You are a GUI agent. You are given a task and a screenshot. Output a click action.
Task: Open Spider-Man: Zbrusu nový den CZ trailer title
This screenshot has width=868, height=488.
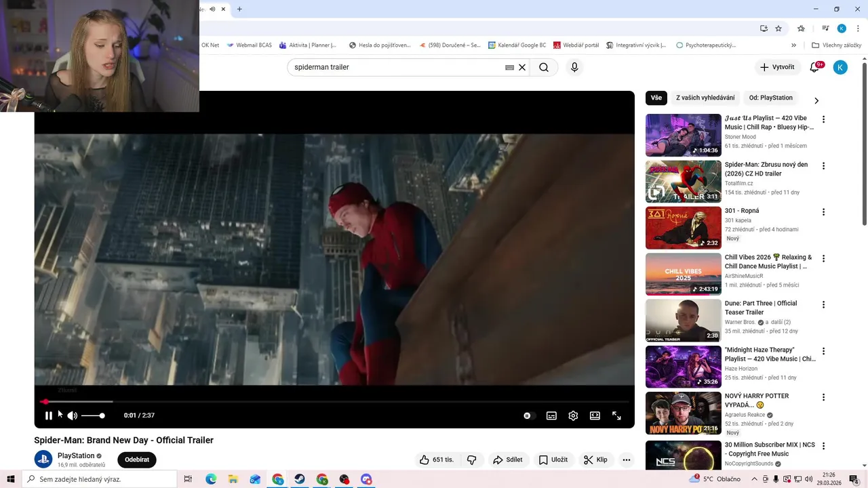766,169
